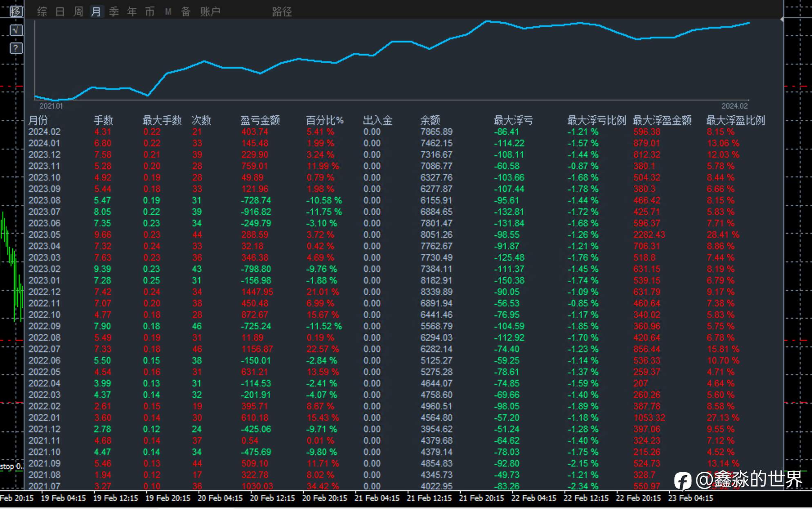The width and height of the screenshot is (812, 509).
Task: Switch to the 综 summary tab
Action: coord(42,11)
